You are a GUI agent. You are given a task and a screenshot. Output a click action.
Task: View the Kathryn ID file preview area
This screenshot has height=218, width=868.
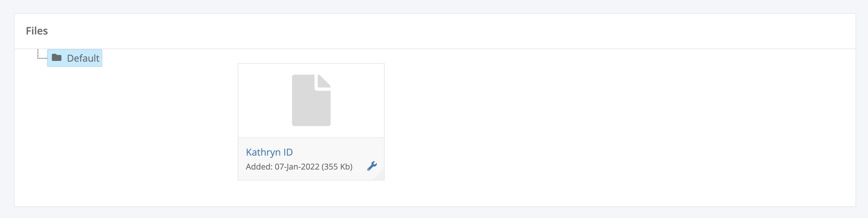click(x=311, y=101)
